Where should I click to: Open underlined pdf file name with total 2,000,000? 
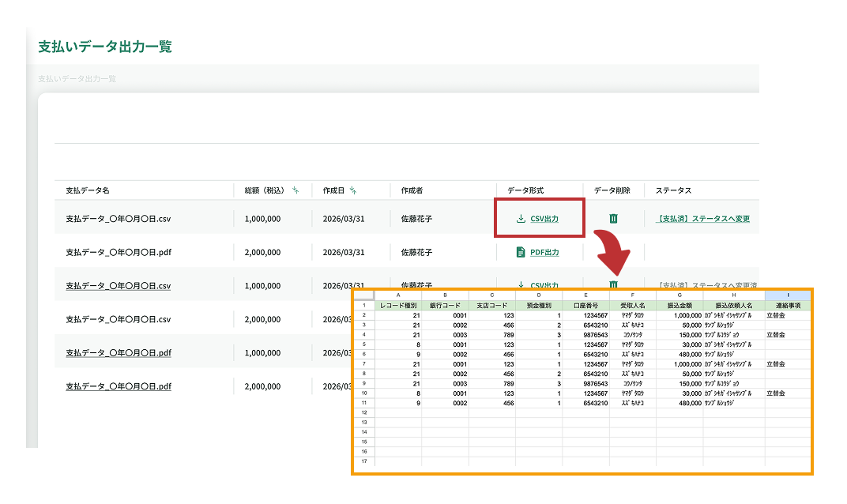coord(119,386)
